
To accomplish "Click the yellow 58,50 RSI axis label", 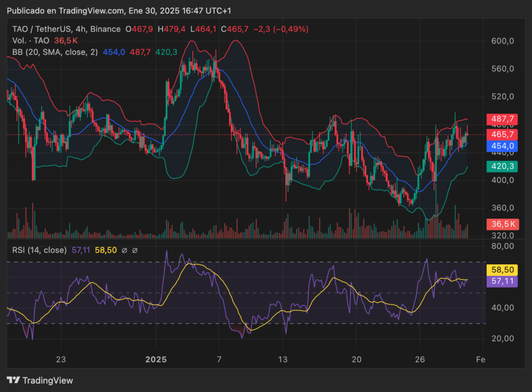I will click(x=502, y=270).
